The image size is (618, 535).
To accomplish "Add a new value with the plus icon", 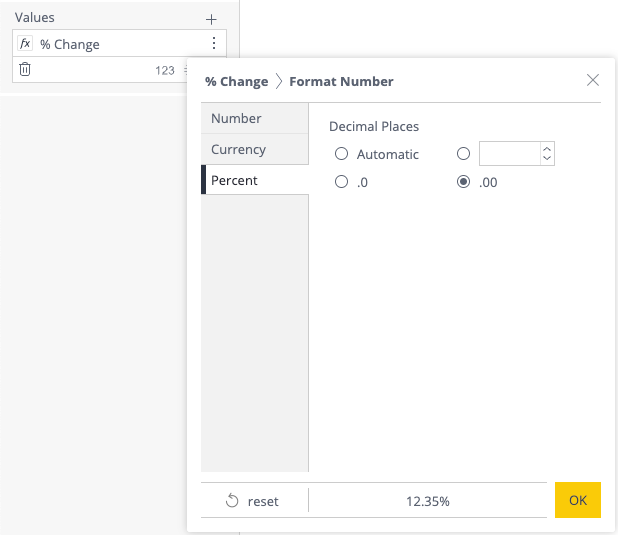I will click(211, 19).
